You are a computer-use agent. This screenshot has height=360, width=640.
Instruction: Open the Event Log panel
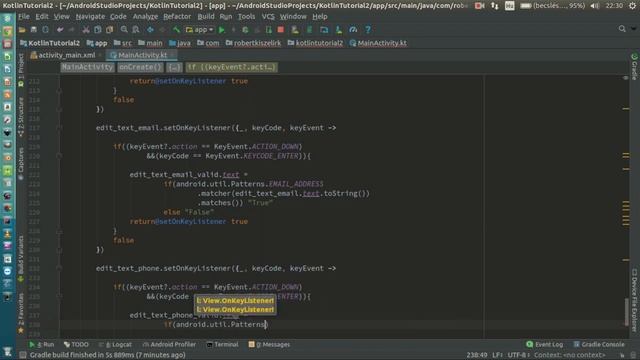(x=545, y=344)
